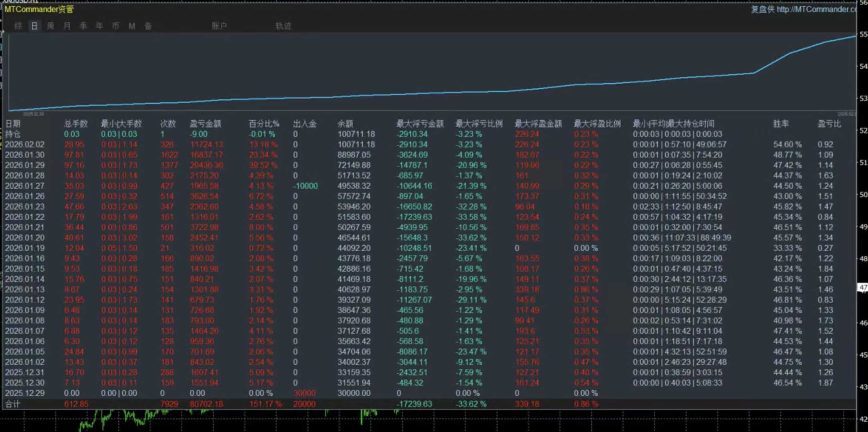Open the 币 currency tab
The width and height of the screenshot is (868, 432).
point(116,26)
